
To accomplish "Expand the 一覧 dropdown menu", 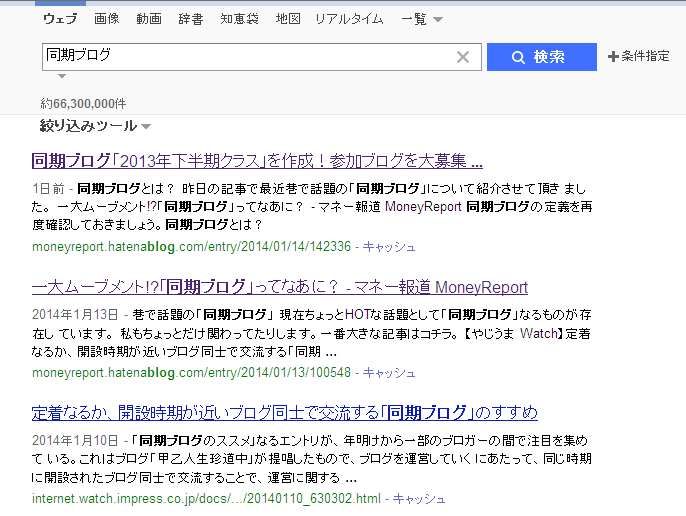I will (422, 19).
